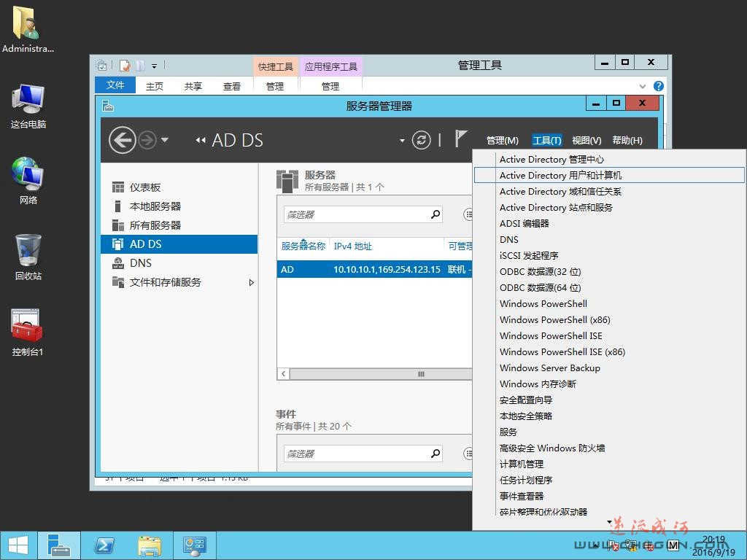Choose Active Directory 用户和计算机
Viewport: 747px width, 560px height.
click(609, 175)
